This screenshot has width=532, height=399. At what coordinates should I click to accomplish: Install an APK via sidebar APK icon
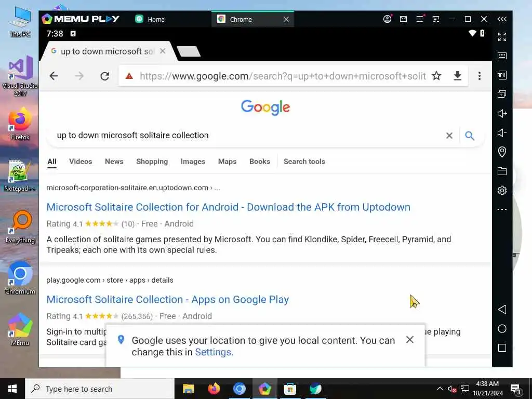coord(502,75)
